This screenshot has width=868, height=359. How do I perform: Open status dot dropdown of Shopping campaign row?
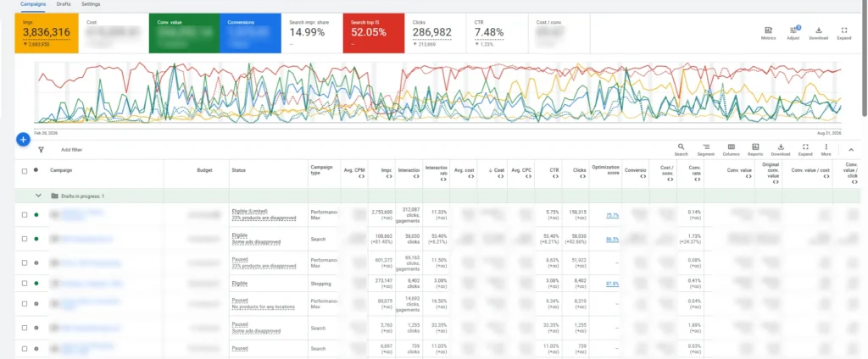(x=36, y=283)
